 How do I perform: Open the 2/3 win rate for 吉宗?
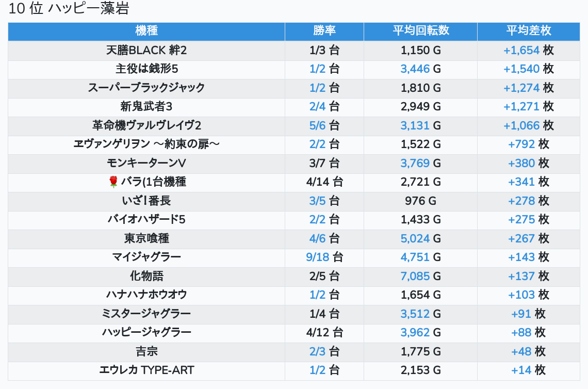pyautogui.click(x=318, y=351)
